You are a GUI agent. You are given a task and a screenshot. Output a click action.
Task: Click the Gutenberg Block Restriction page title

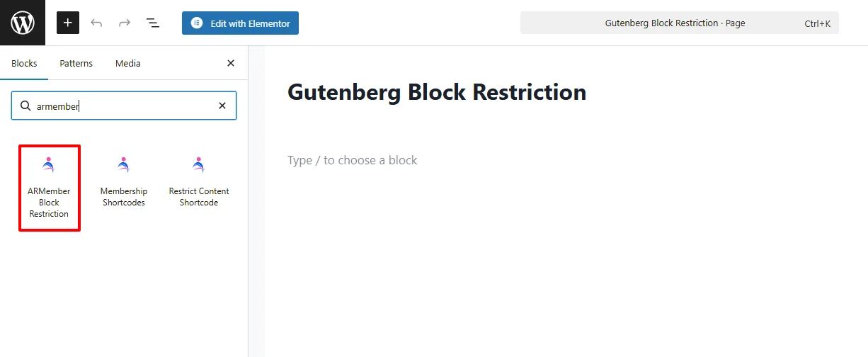click(x=437, y=92)
